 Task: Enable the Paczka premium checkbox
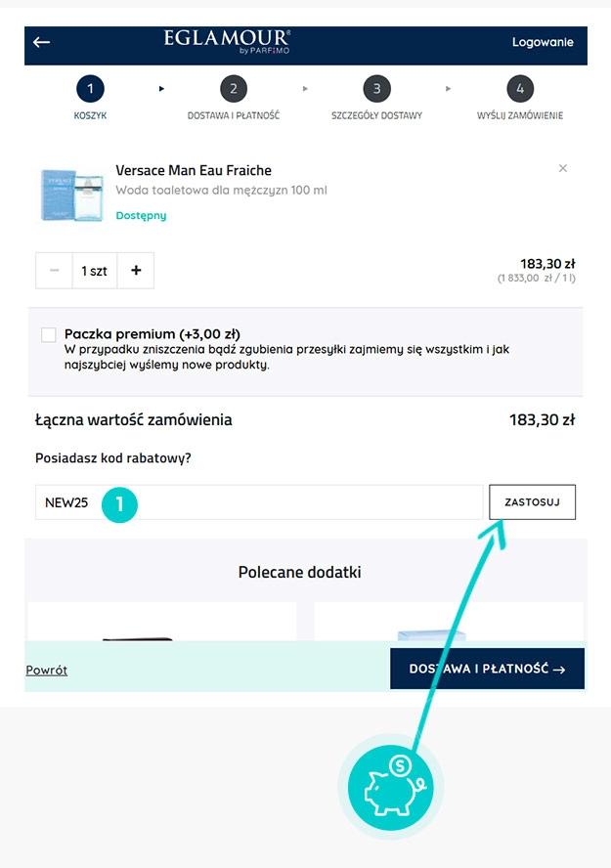(49, 335)
